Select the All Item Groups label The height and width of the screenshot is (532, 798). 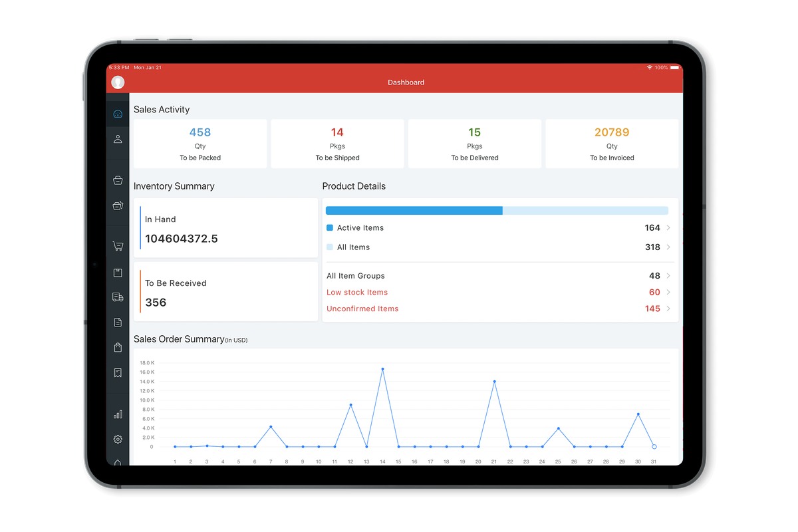(356, 276)
